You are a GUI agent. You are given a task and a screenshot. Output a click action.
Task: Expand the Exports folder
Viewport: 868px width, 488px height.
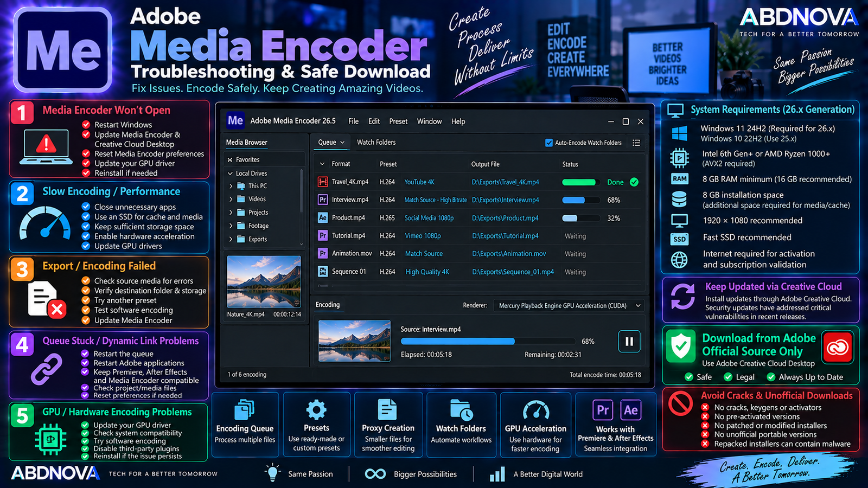231,239
